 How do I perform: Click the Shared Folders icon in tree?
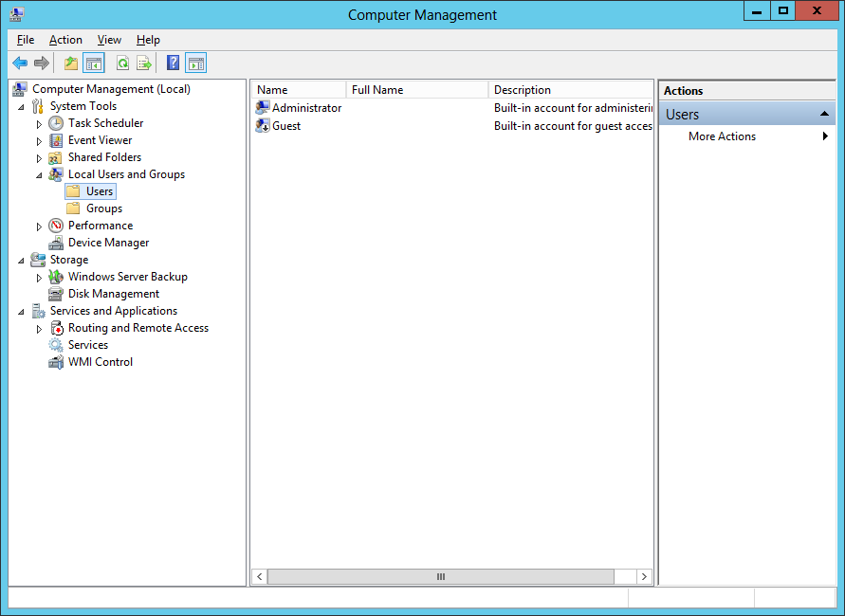(x=56, y=157)
